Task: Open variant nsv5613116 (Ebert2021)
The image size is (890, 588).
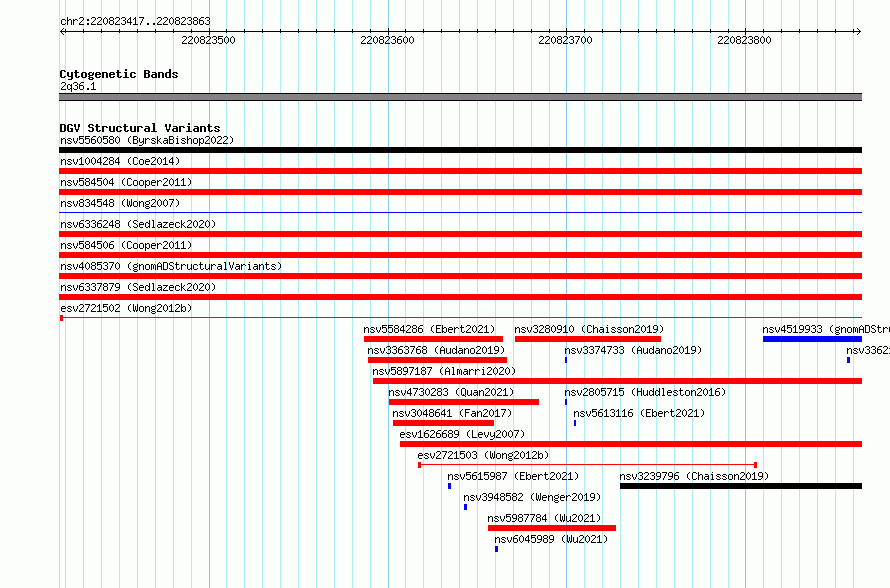Action: point(639,413)
